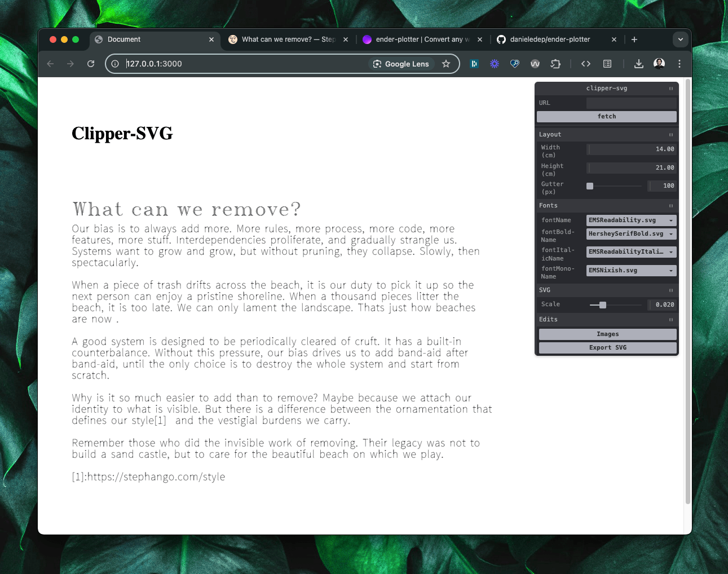The height and width of the screenshot is (574, 728).
Task: Open Chrome's three-dot menu
Action: tap(680, 64)
